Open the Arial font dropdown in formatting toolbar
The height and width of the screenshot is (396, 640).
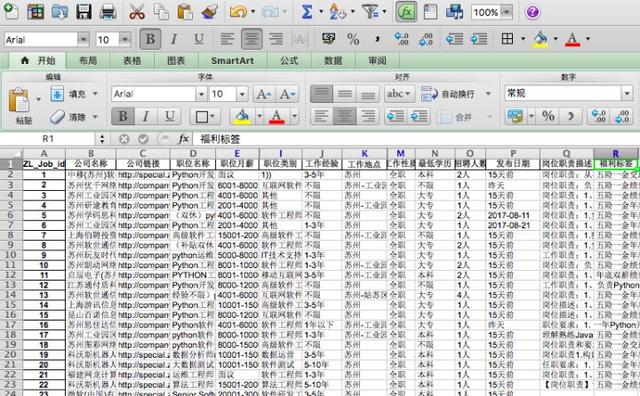[83, 39]
